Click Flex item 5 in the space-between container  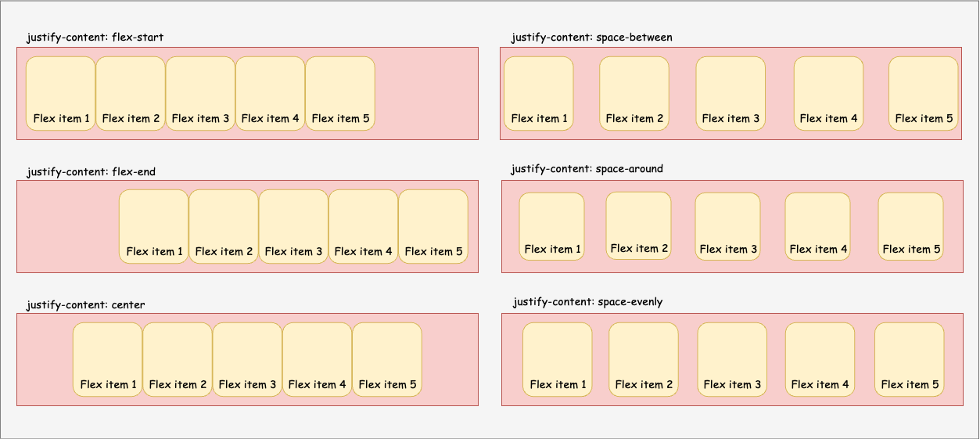tap(924, 93)
